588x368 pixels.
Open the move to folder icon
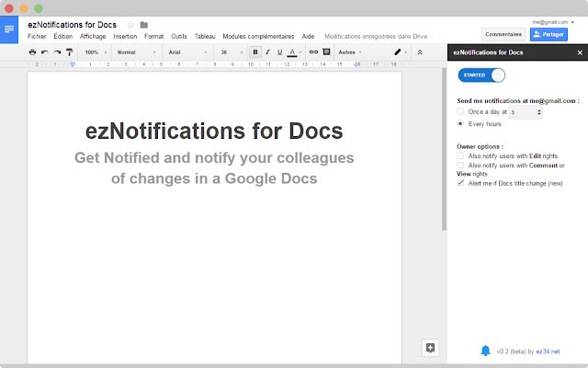[144, 25]
